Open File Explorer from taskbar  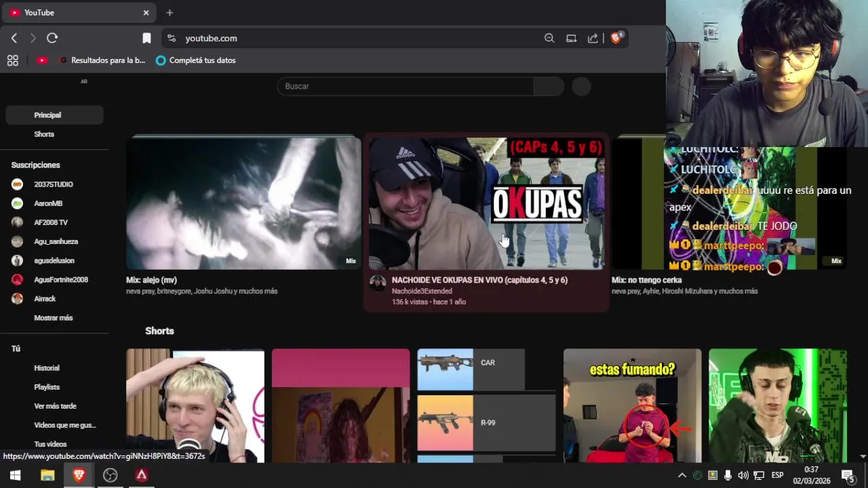[x=47, y=475]
